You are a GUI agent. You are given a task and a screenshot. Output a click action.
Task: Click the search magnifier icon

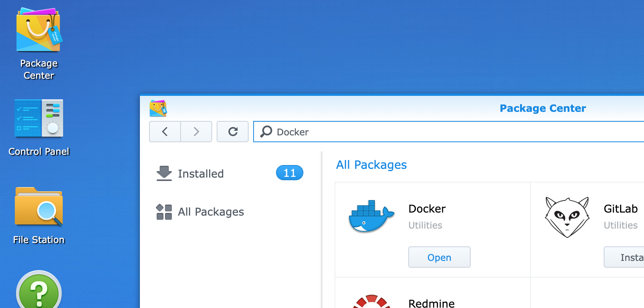266,132
